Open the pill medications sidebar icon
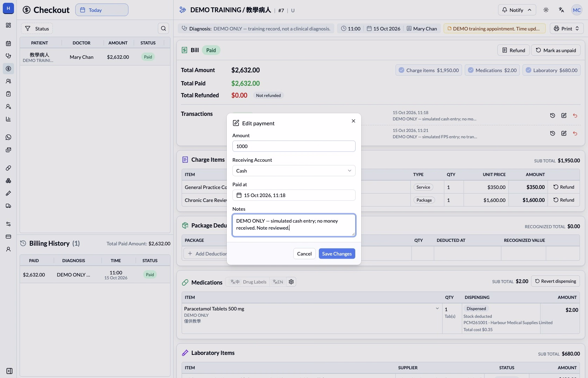The image size is (588, 378). pos(8,168)
